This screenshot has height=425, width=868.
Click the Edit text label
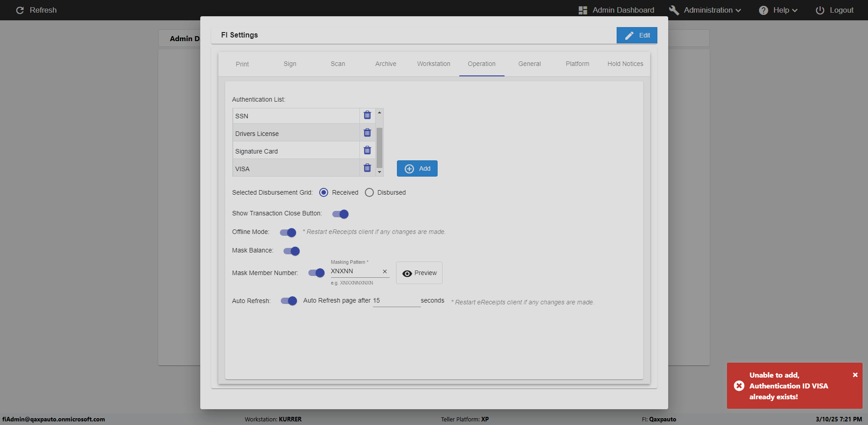tap(645, 35)
